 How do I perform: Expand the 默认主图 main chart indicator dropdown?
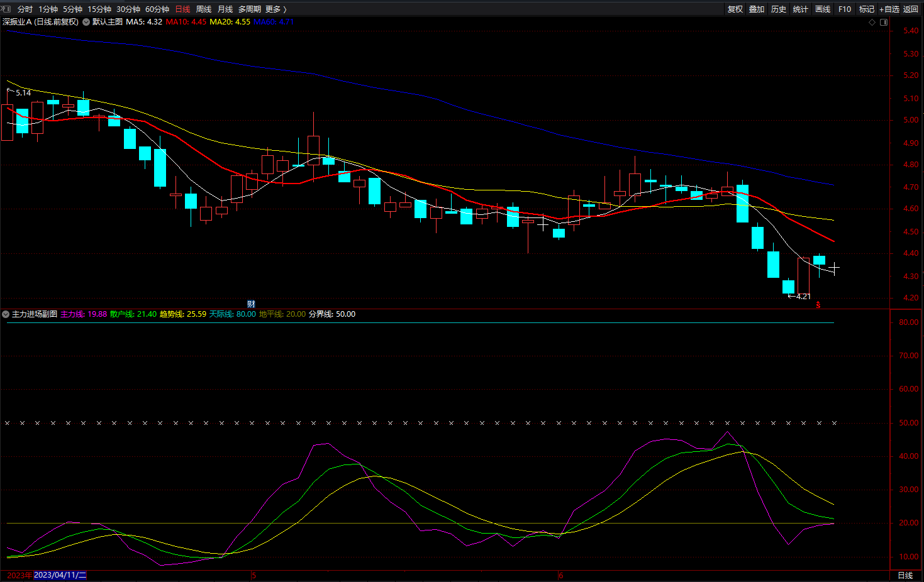coord(86,22)
